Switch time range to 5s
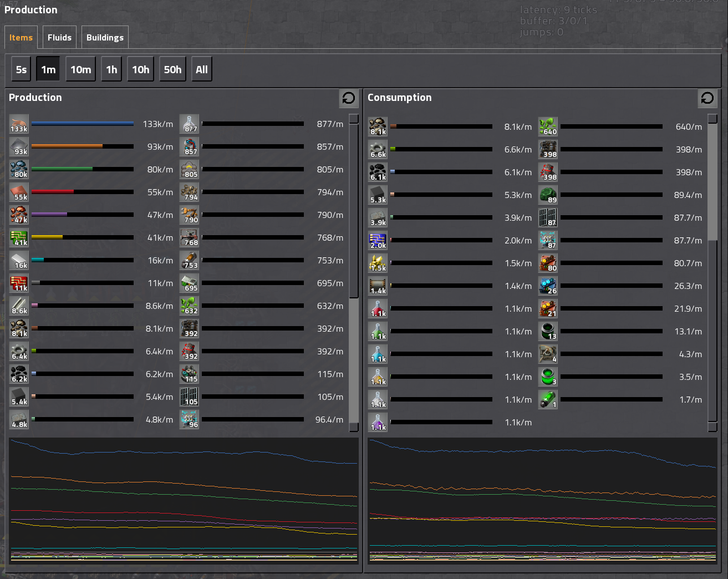 click(x=21, y=70)
